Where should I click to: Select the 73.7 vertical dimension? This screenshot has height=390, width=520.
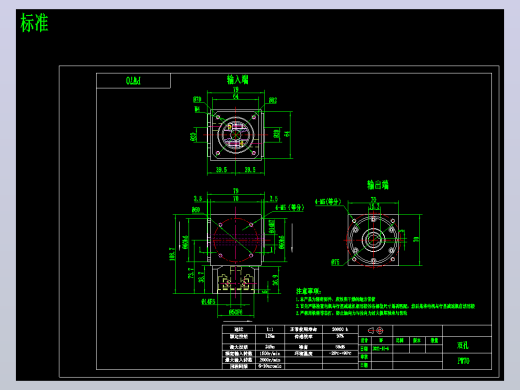click(191, 273)
